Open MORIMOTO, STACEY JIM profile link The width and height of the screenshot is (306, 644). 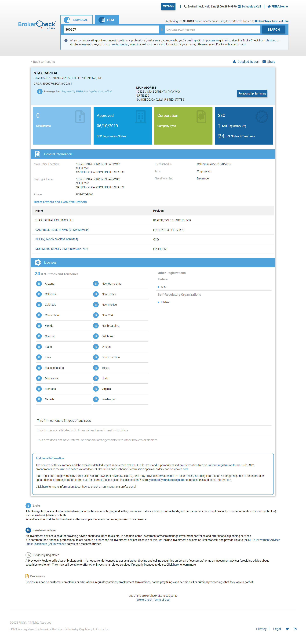(x=62, y=249)
